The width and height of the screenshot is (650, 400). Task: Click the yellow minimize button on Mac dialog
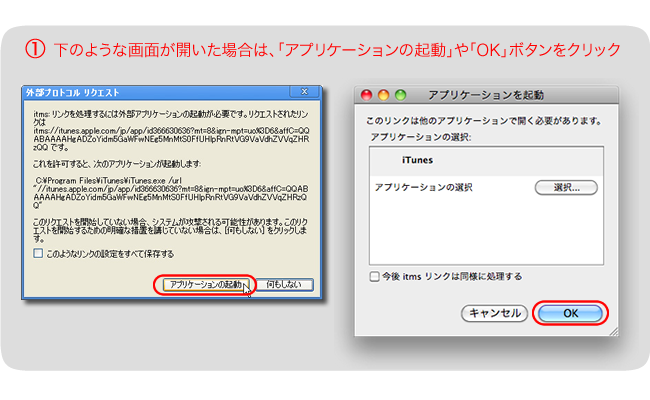381,97
